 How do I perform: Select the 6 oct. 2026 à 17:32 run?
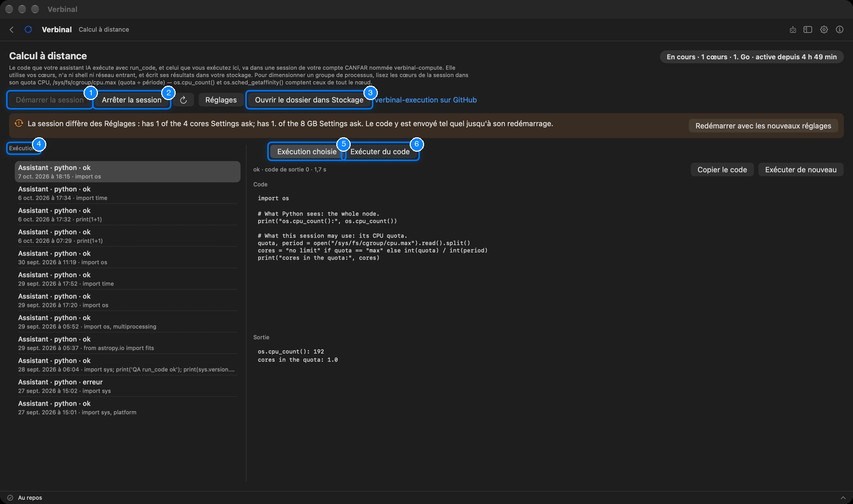pos(128,214)
